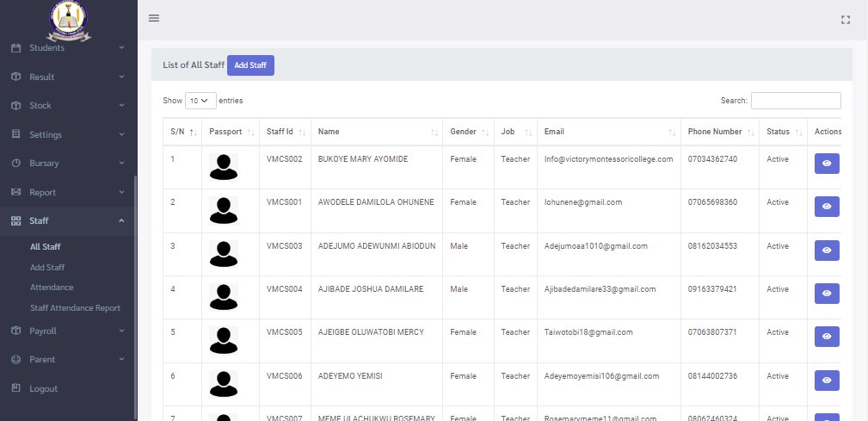
Task: Click the Parent smiley icon
Action: click(16, 360)
